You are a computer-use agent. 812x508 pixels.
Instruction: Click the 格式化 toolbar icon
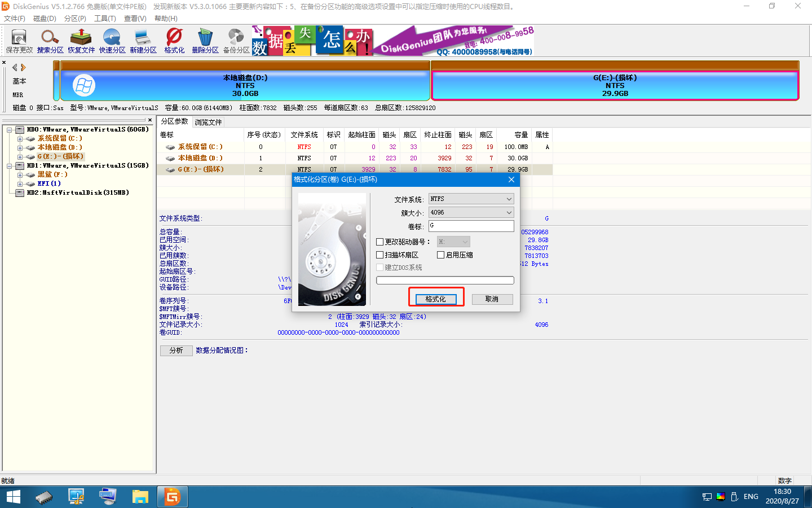[174, 41]
